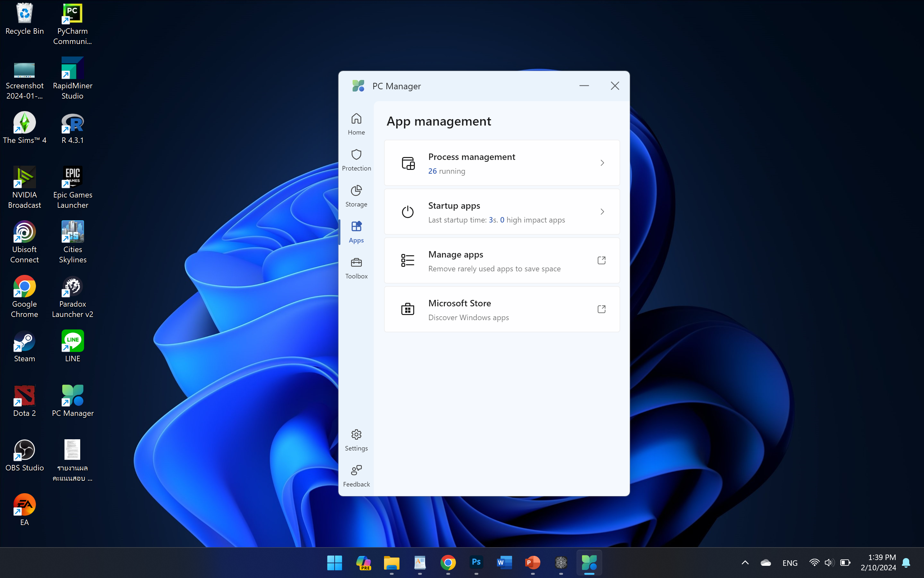
Task: Open PC Manager Settings
Action: [x=356, y=440]
